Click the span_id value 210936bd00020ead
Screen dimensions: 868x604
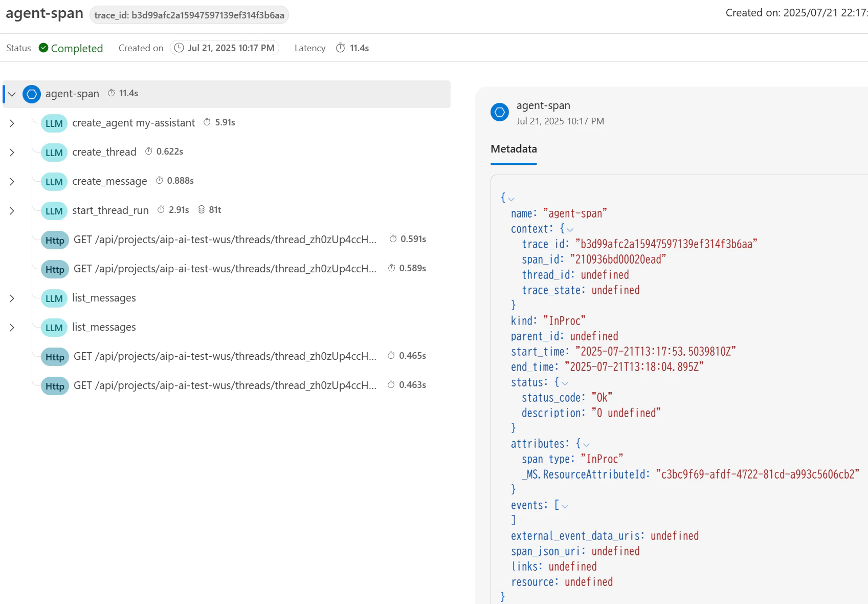click(618, 260)
